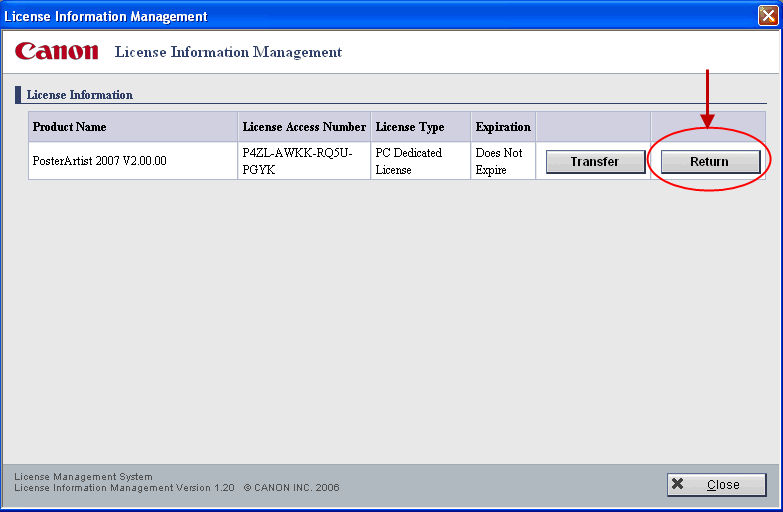Click the window title bar text
Viewport: 783px width, 512px height.
(107, 16)
